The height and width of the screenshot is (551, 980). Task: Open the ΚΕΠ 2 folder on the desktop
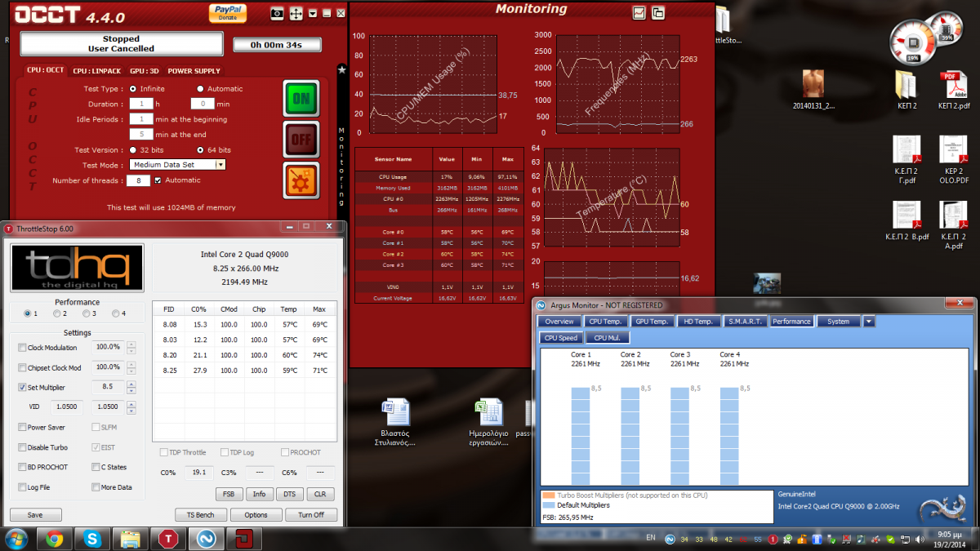click(x=906, y=90)
